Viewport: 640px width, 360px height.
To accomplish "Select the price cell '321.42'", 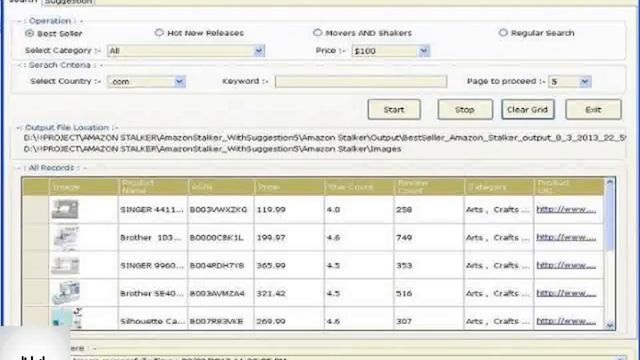I will (x=289, y=293).
